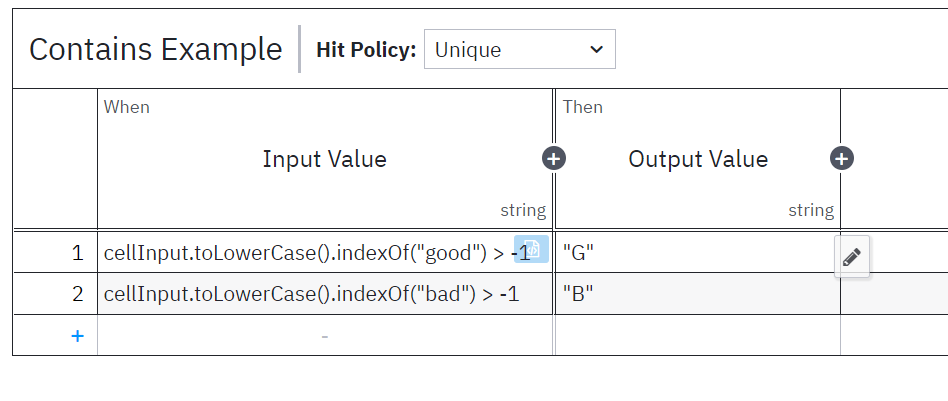Add output column via plus after Output Value

[x=842, y=159]
